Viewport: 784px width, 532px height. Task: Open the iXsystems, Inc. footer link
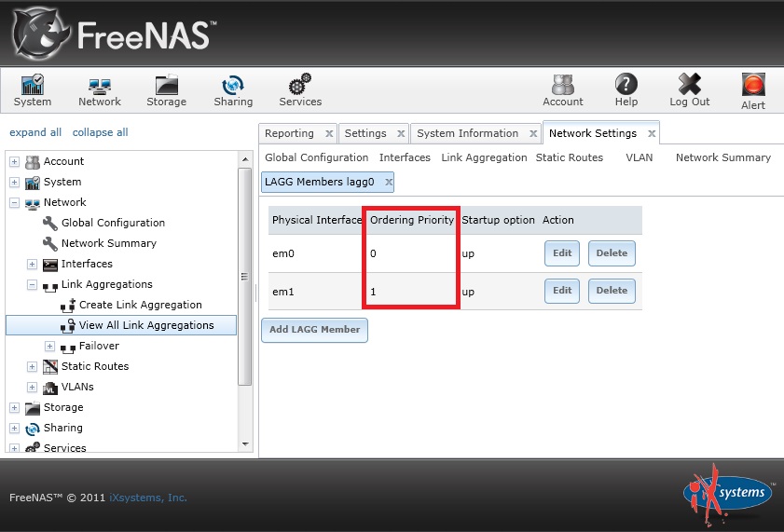coord(148,498)
